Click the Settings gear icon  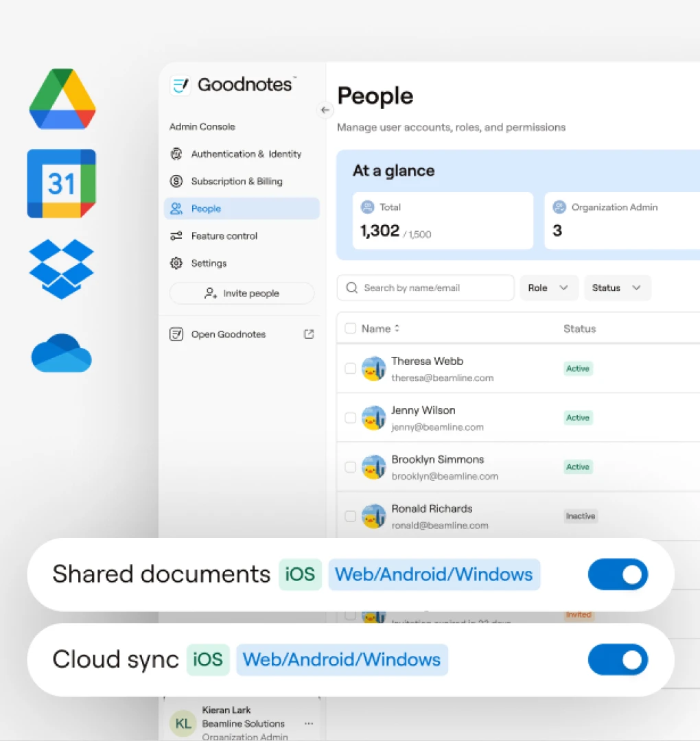coord(176,263)
